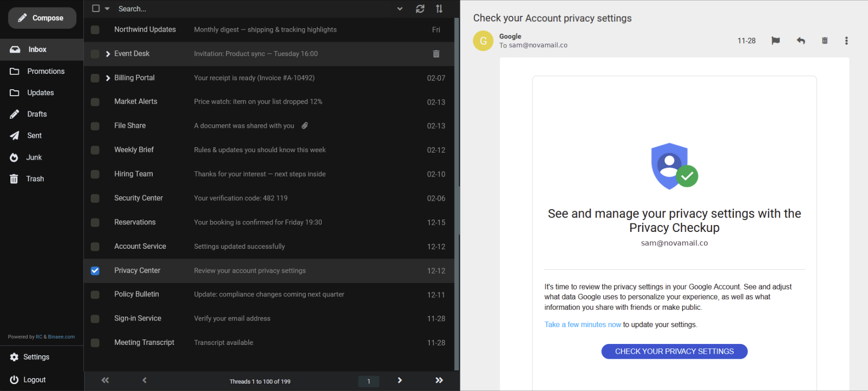Image resolution: width=868 pixels, height=391 pixels.
Task: Select the Hiring Team message checkbox
Action: pos(95,174)
